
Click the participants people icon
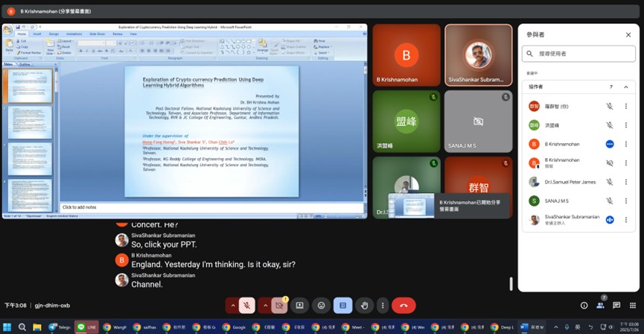(x=600, y=305)
